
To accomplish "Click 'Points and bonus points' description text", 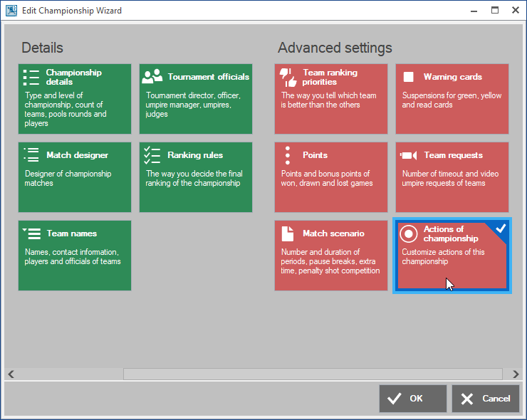I will click(x=327, y=179).
